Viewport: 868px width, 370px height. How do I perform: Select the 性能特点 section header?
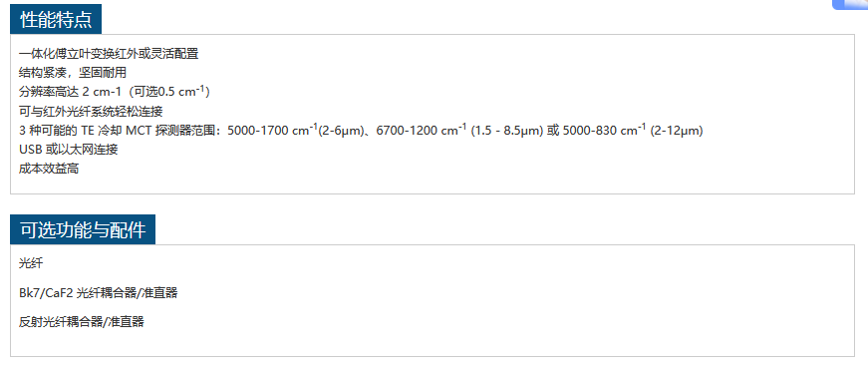(x=56, y=20)
